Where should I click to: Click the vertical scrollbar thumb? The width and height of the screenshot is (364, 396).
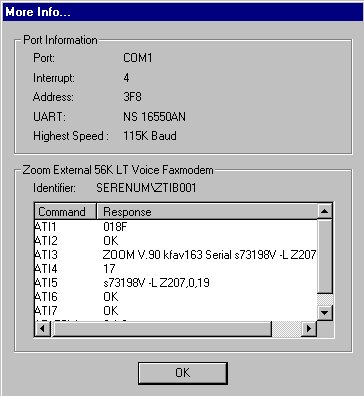click(324, 257)
